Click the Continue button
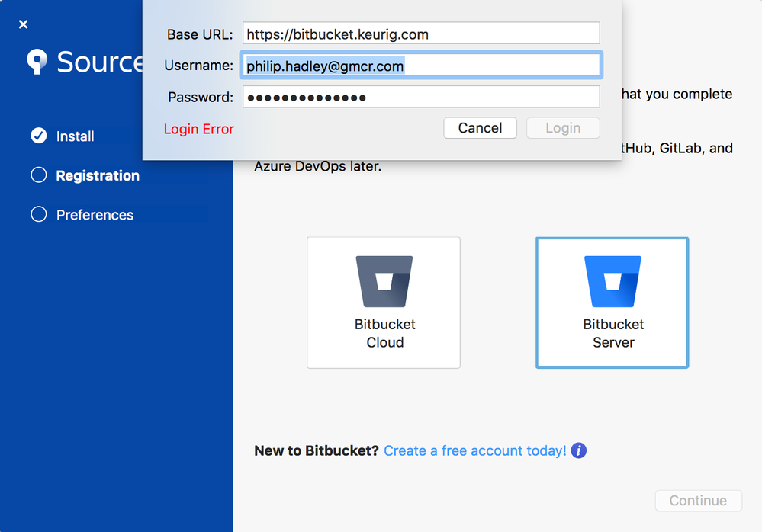762x532 pixels. pyautogui.click(x=699, y=501)
